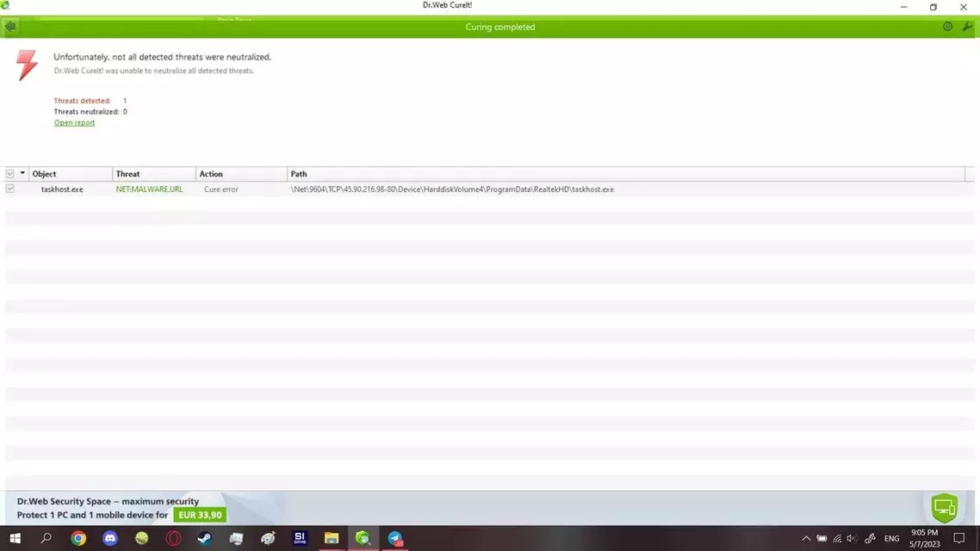This screenshot has width=980, height=551.
Task: Click the Cure error action cell
Action: (x=220, y=189)
